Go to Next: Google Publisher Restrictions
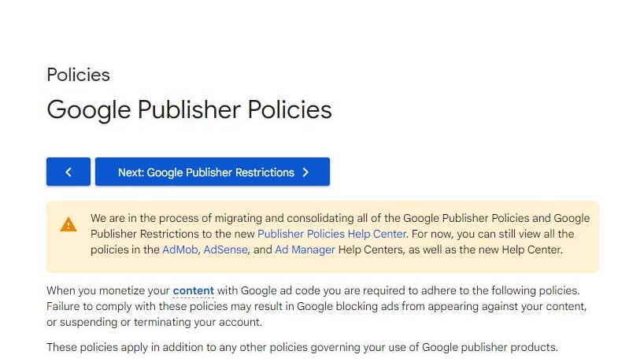The width and height of the screenshot is (644, 362). [213, 172]
